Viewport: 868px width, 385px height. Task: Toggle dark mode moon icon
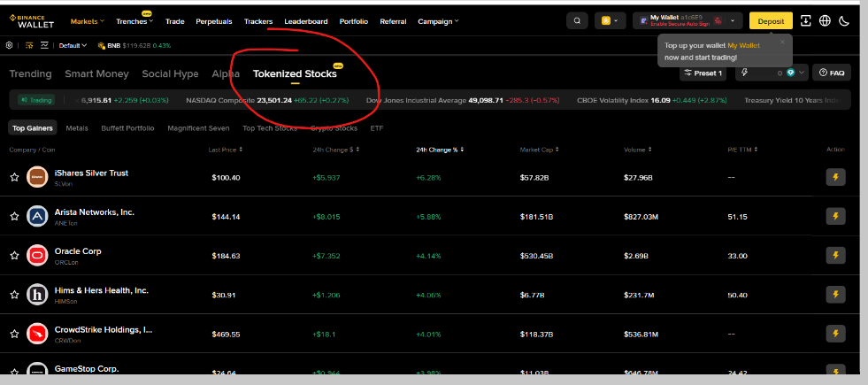(x=843, y=21)
